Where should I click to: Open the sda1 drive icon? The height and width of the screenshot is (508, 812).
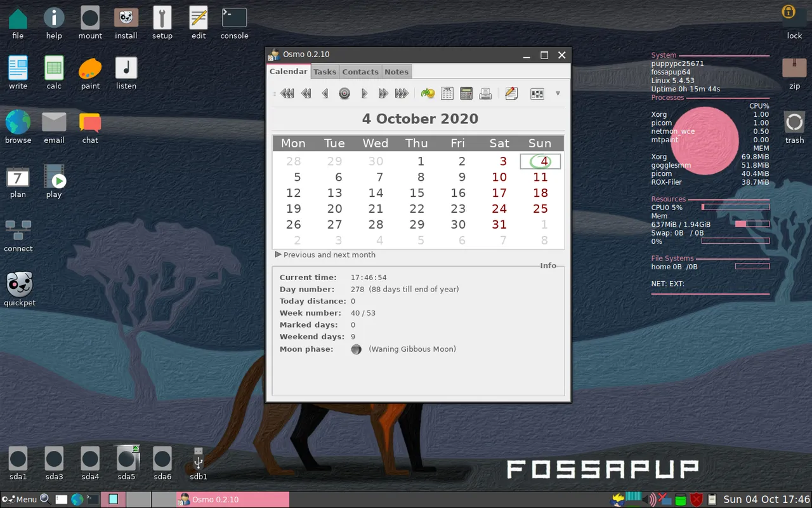[18, 464]
